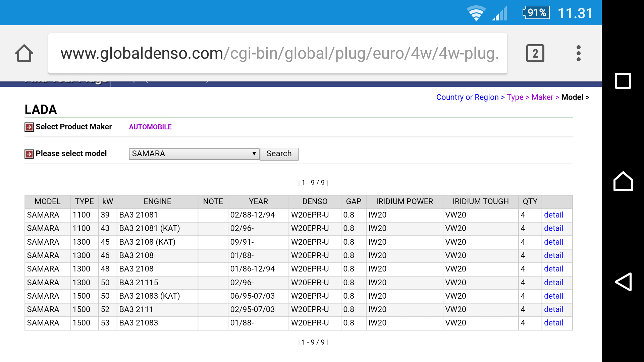644x362 pixels.
Task: Click the DENSO column header
Action: pos(315,201)
